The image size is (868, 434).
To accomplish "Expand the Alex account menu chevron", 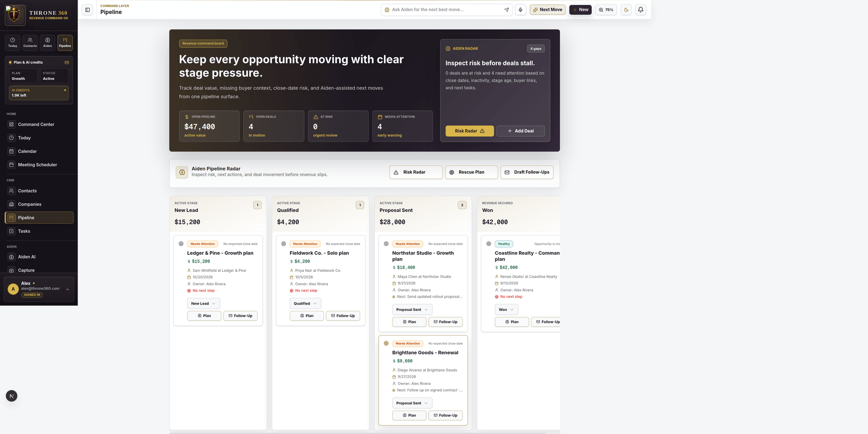I will pyautogui.click(x=68, y=289).
